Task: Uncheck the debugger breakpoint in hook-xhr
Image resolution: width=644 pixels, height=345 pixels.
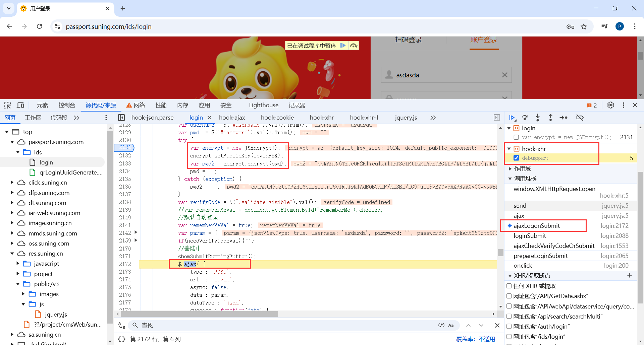Action: pos(516,158)
